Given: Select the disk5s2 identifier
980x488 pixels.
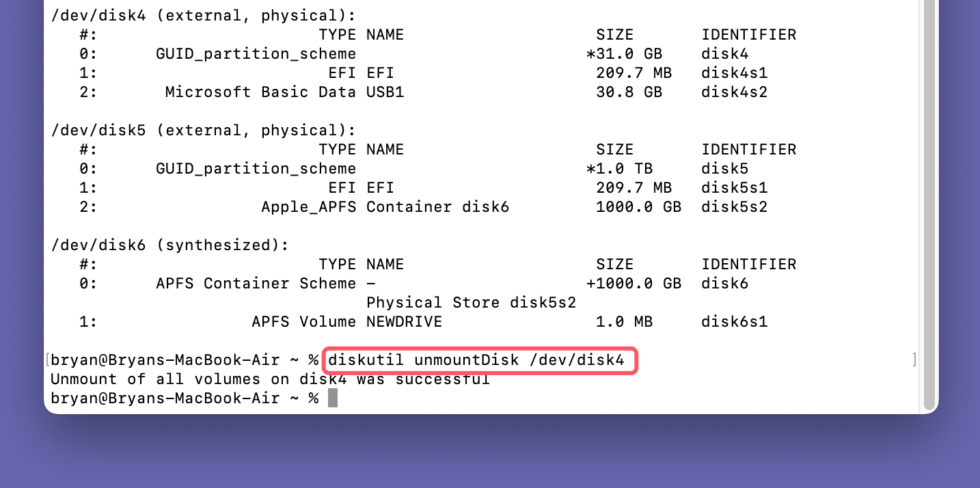Looking at the screenshot, I should [x=734, y=206].
